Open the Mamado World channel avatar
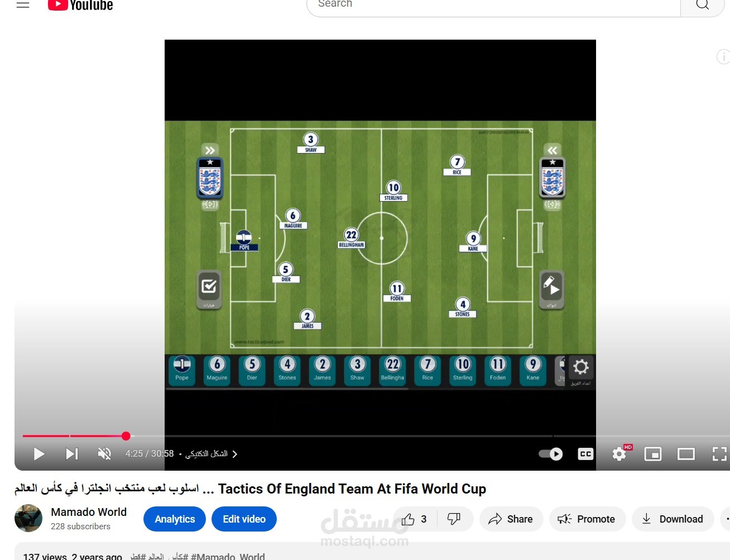The image size is (730, 560). click(x=28, y=518)
